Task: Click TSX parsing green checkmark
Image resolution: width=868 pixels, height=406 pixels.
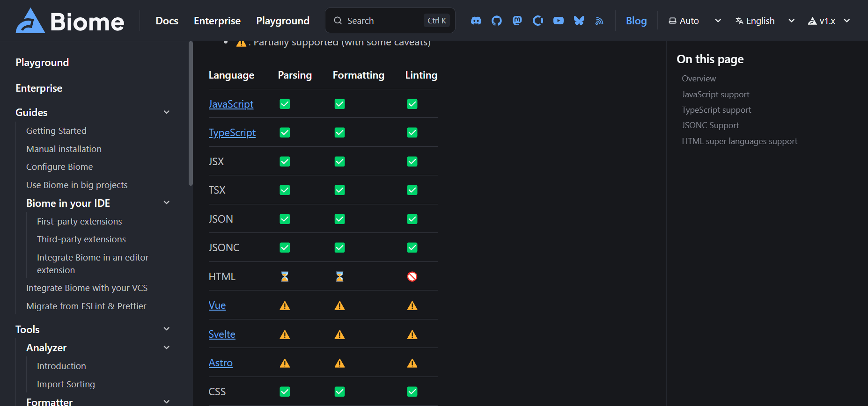Action: 285,190
